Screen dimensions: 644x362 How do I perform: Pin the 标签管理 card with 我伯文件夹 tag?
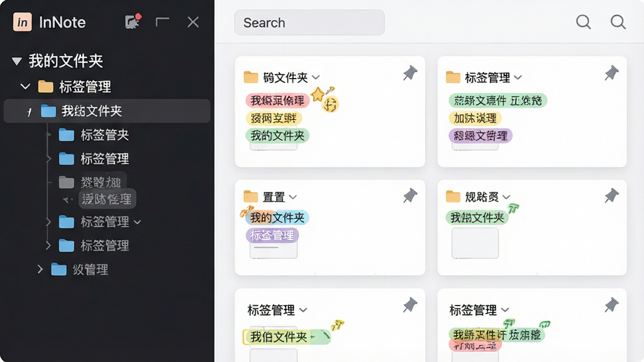click(410, 305)
